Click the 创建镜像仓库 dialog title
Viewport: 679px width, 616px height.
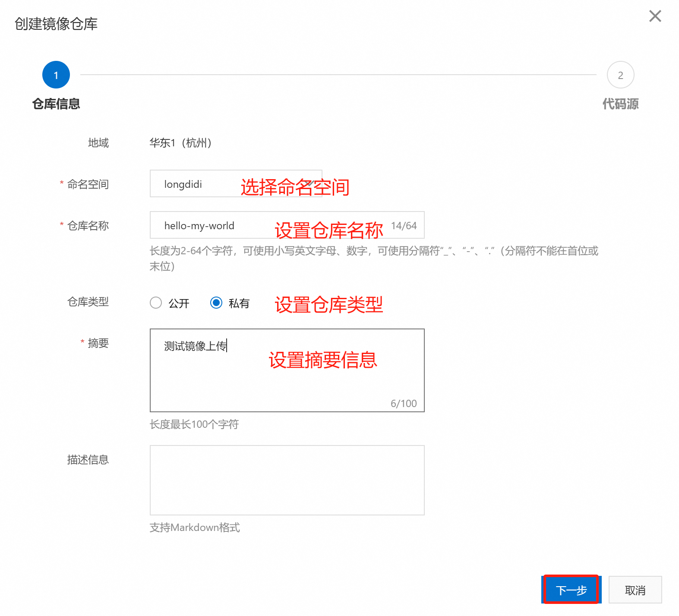click(x=56, y=24)
